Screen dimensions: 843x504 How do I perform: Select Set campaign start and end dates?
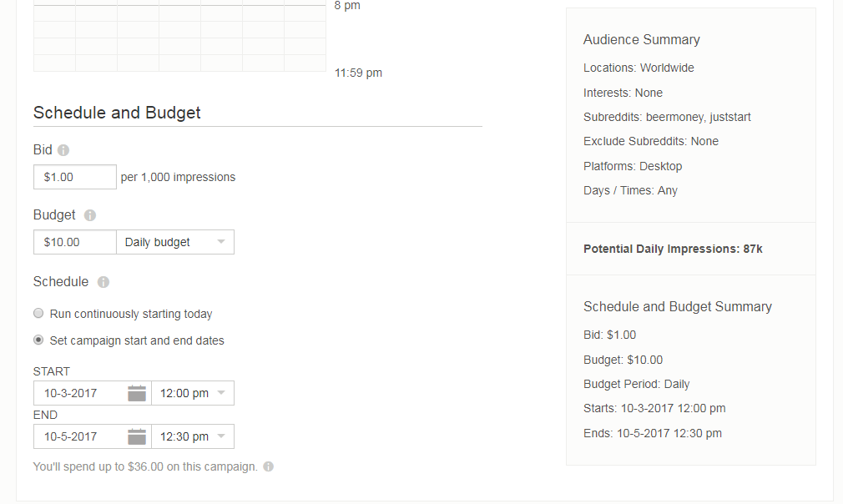[x=38, y=340]
